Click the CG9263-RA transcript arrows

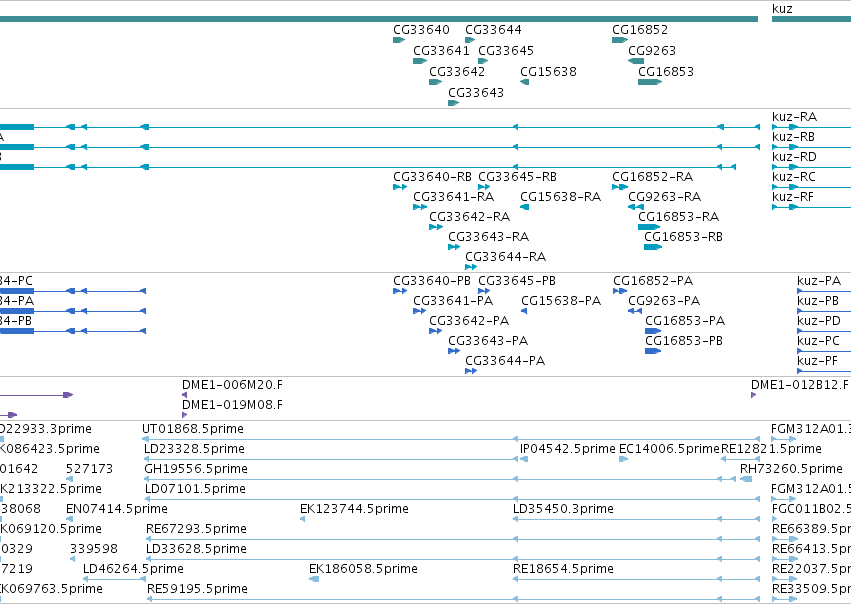[x=636, y=207]
